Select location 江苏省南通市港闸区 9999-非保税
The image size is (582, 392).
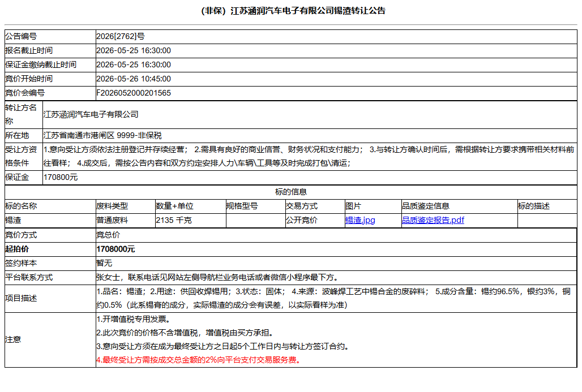click(102, 135)
